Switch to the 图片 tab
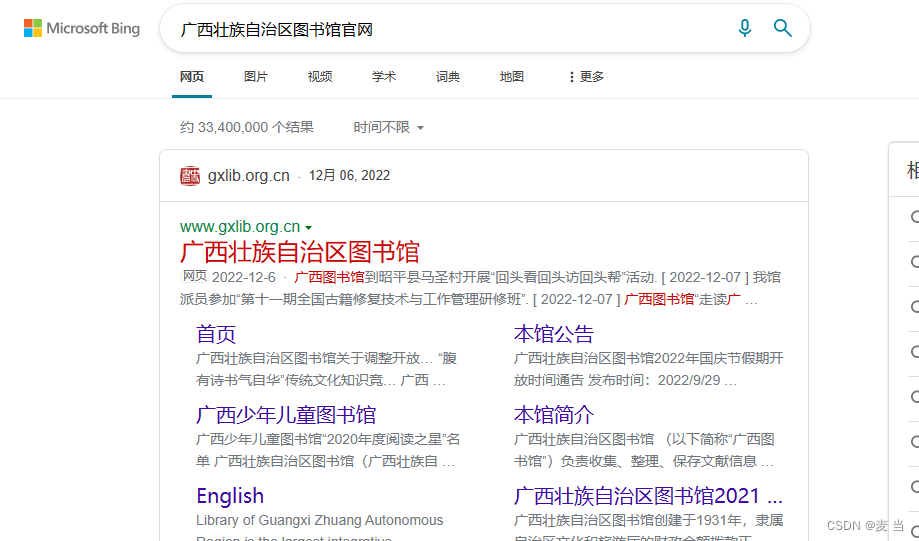The width and height of the screenshot is (919, 541). click(x=256, y=77)
